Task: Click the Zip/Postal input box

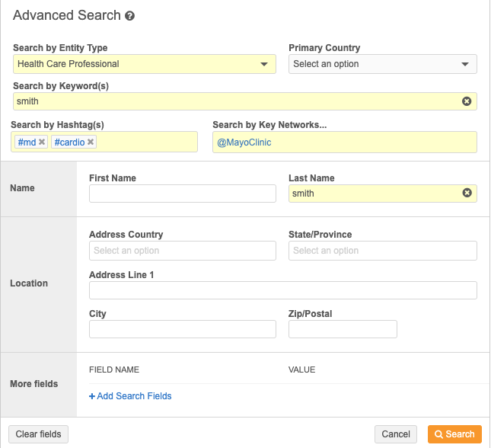Action: pyautogui.click(x=343, y=329)
